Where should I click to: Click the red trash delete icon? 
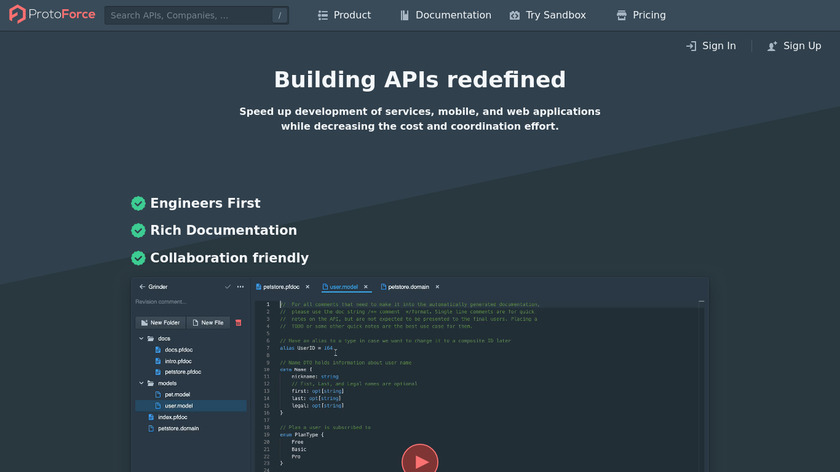238,323
